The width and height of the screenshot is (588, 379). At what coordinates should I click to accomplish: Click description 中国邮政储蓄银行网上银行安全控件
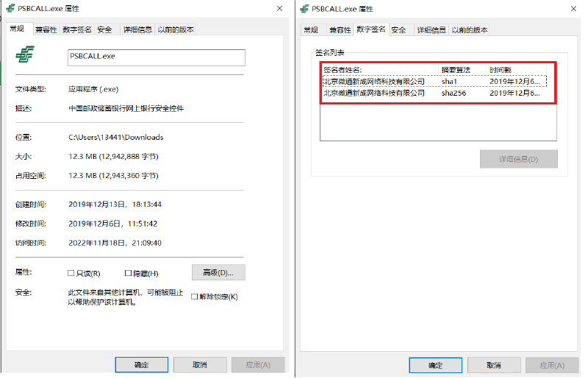(126, 108)
